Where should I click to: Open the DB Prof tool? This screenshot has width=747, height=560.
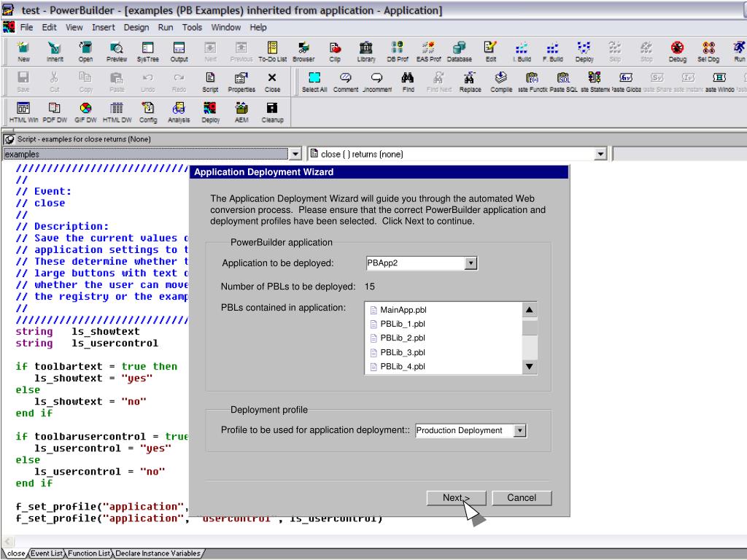[398, 52]
